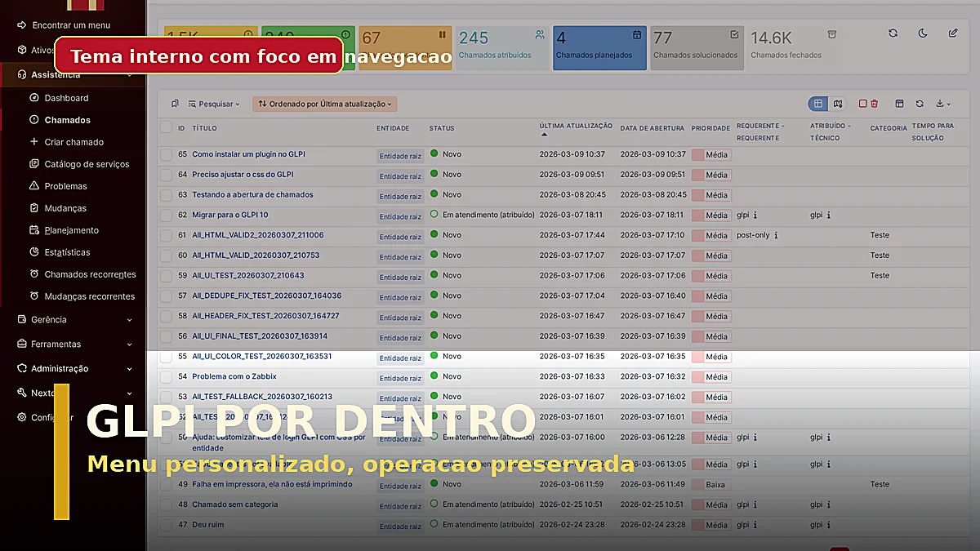Click the Baixa priority badge on ticket 49

click(x=713, y=484)
